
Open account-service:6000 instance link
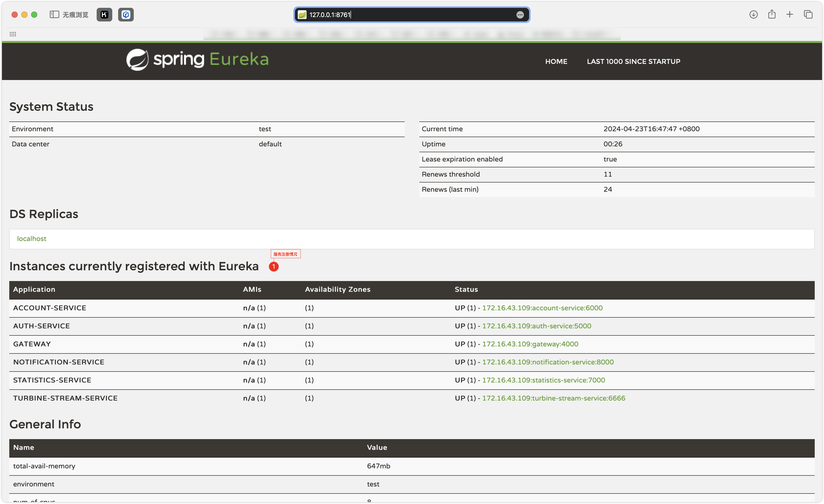(x=542, y=308)
